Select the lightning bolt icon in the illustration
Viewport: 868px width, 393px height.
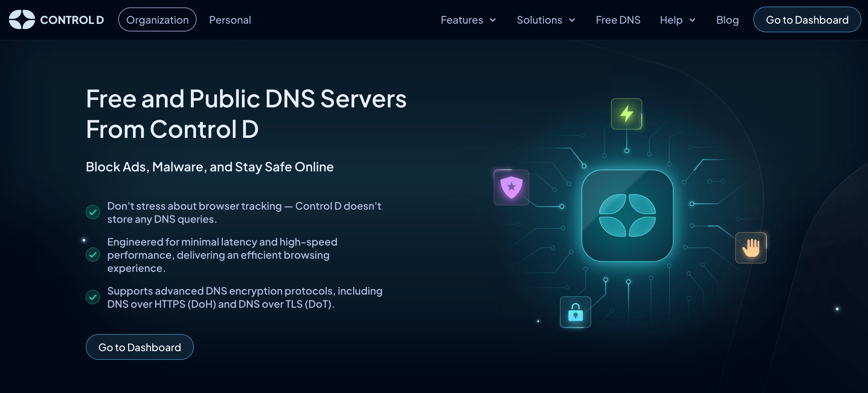(626, 114)
